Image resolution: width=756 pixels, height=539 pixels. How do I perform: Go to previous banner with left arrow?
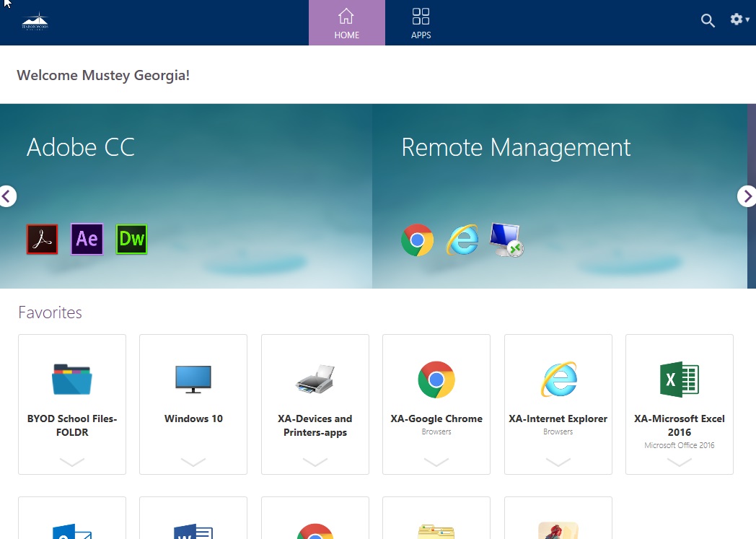point(6,196)
